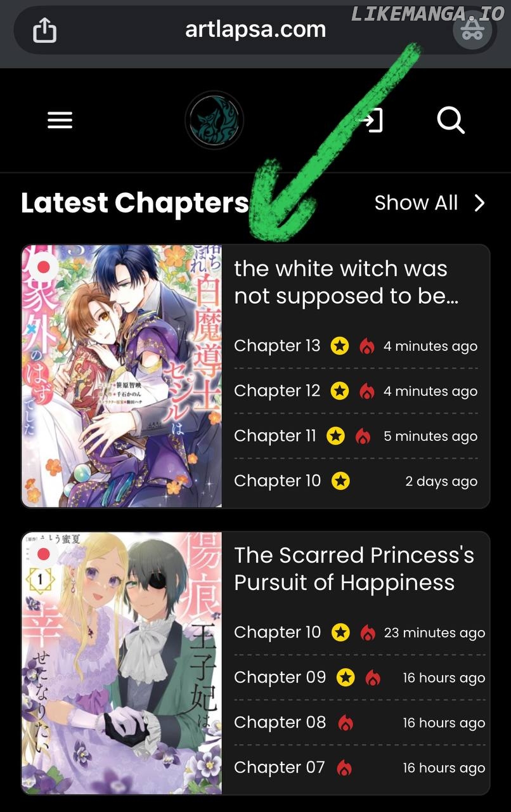The height and width of the screenshot is (812, 511).
Task: Click the star badge on Chapter 13
Action: (340, 346)
